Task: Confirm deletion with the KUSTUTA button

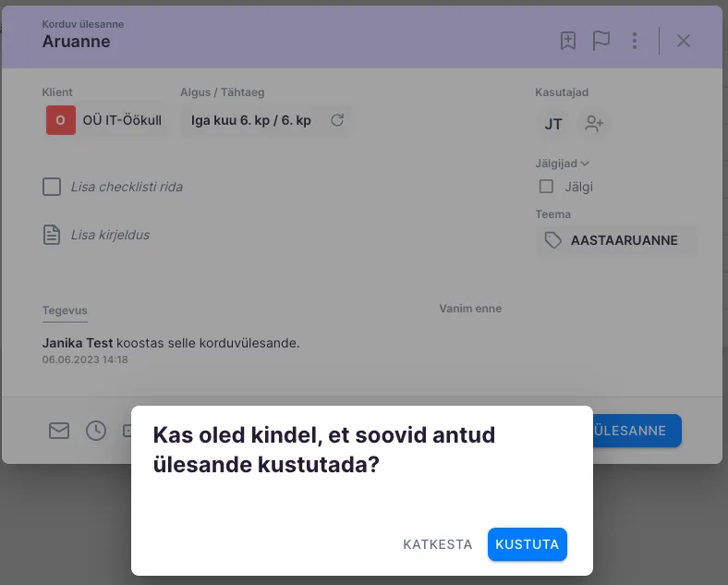Action: pos(527,544)
